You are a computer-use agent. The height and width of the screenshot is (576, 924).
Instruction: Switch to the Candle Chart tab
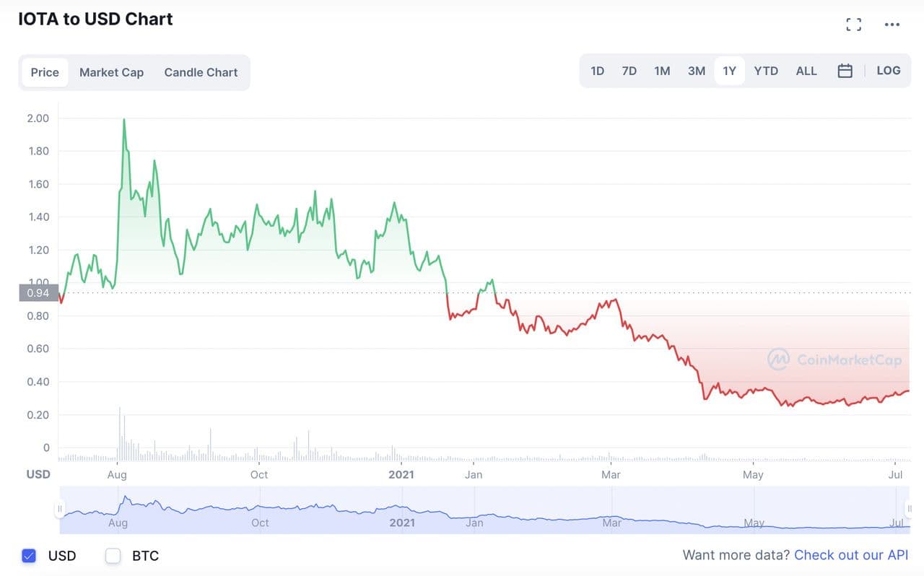(x=201, y=72)
